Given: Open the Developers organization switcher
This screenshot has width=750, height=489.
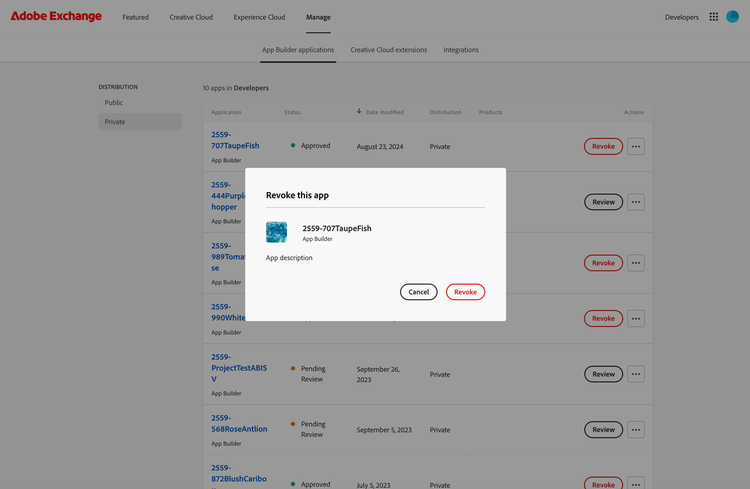Looking at the screenshot, I should [x=682, y=17].
